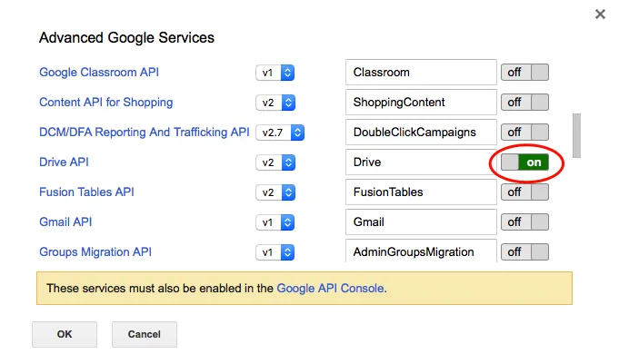Turn on the Google Classroom API toggle
The width and height of the screenshot is (619, 364).
click(526, 73)
